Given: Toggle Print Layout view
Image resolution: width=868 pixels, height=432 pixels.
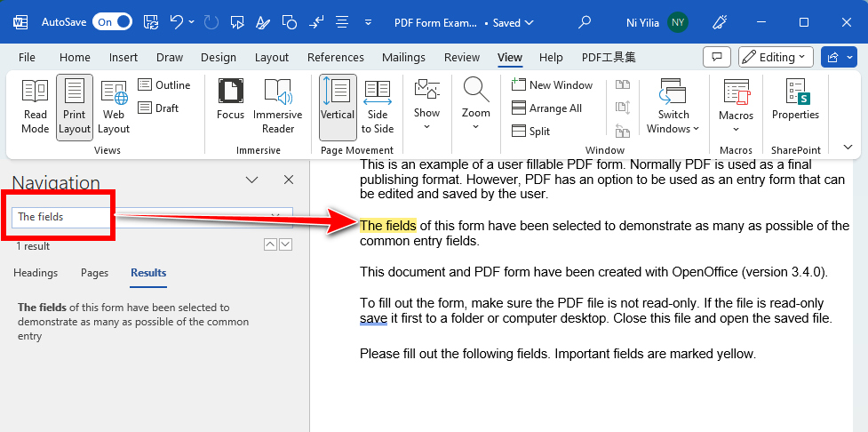Looking at the screenshot, I should [75, 105].
